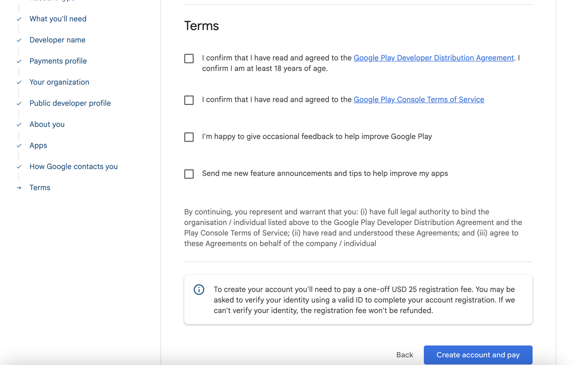Navigate to Public developer profile step
The width and height of the screenshot is (588, 365).
(70, 103)
